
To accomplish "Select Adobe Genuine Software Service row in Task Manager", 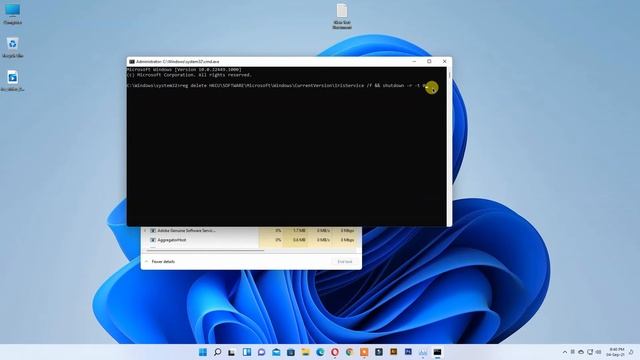I will (250, 231).
